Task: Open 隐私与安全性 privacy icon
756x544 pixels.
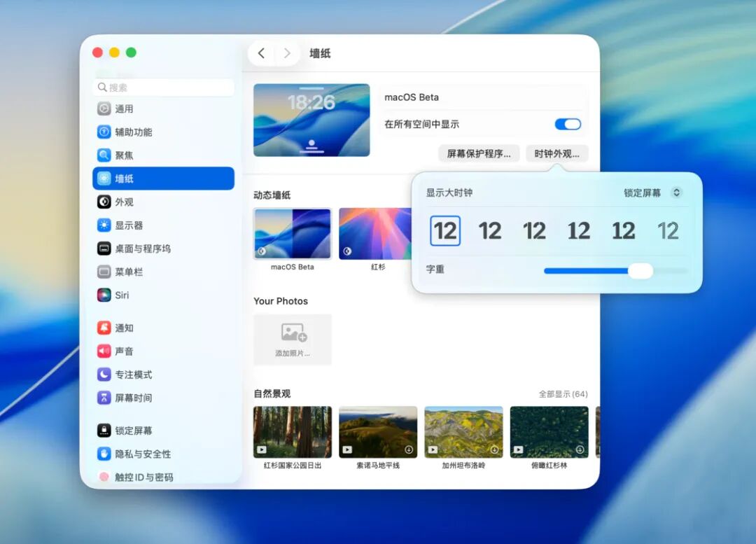Action: tap(104, 454)
